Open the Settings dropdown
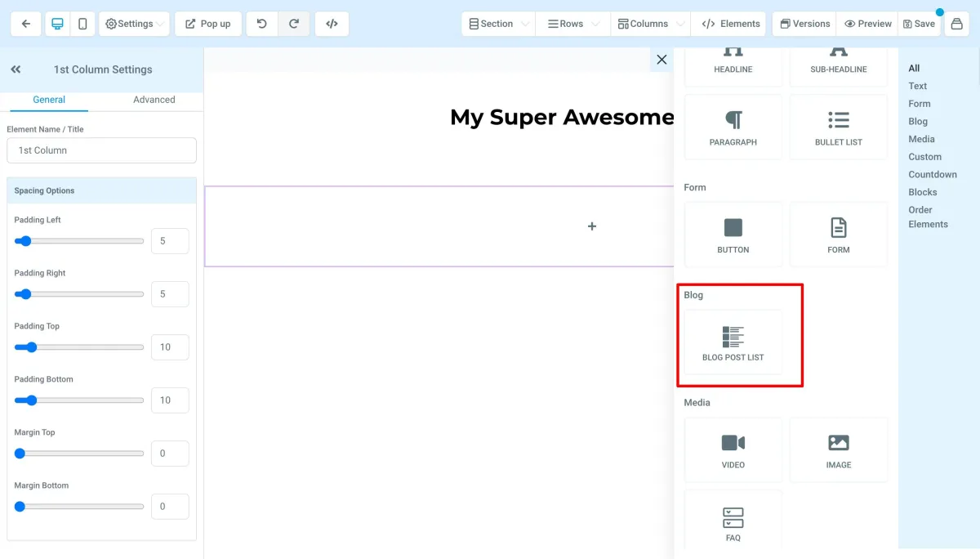Screen dimensions: 980x559 coord(135,24)
